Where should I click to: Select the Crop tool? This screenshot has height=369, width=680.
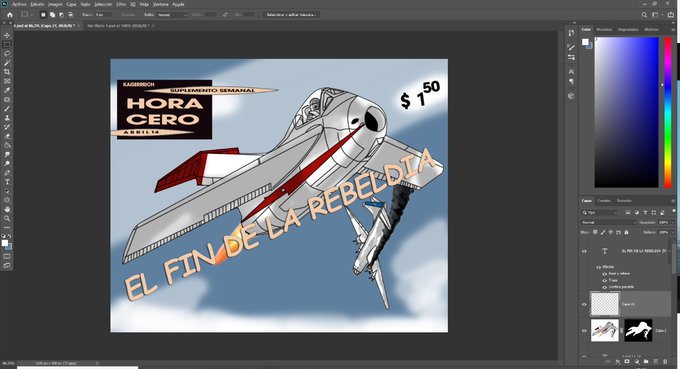[7, 72]
